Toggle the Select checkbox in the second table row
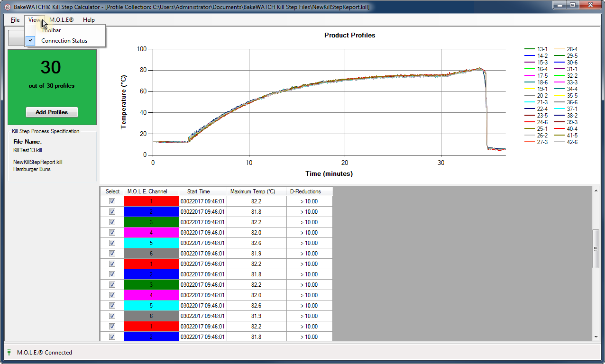 (x=112, y=211)
